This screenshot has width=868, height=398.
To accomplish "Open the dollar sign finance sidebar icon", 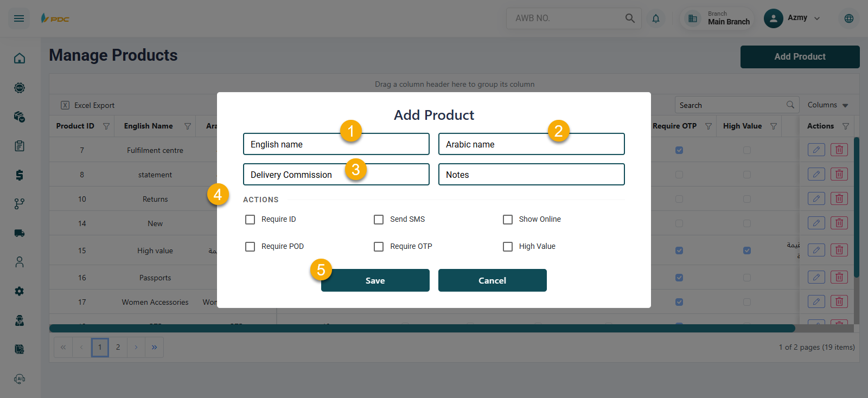I will pos(20,175).
